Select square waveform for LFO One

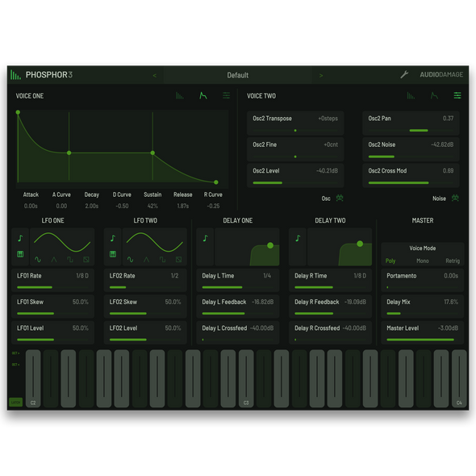(70, 260)
